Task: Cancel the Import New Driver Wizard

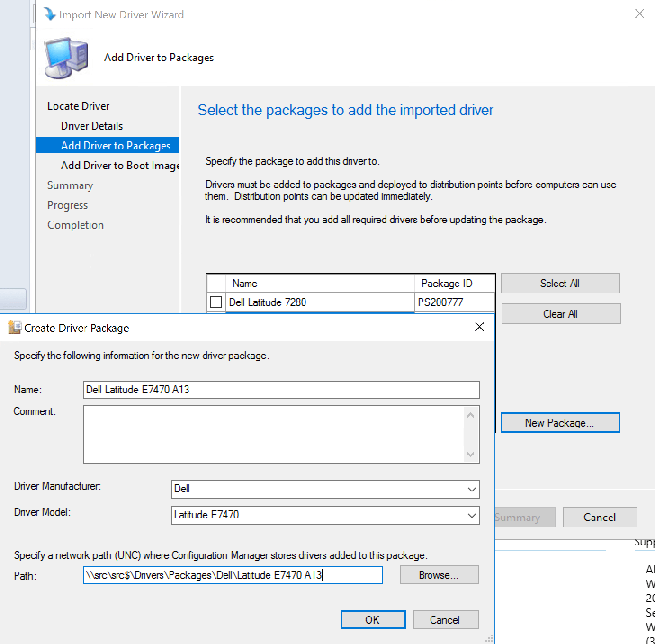Action: coord(600,517)
